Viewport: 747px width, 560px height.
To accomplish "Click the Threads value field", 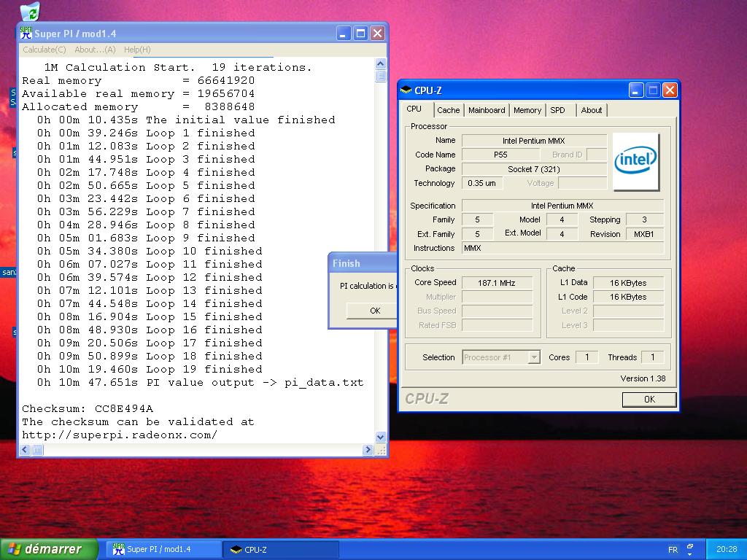I will pyautogui.click(x=652, y=357).
